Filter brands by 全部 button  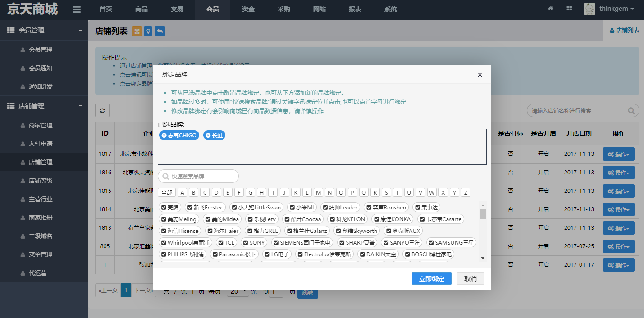[x=167, y=192]
